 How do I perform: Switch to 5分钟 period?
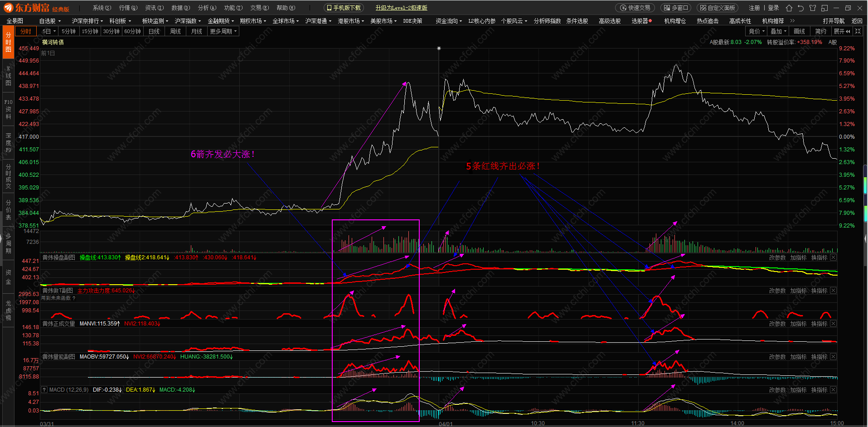(x=68, y=31)
